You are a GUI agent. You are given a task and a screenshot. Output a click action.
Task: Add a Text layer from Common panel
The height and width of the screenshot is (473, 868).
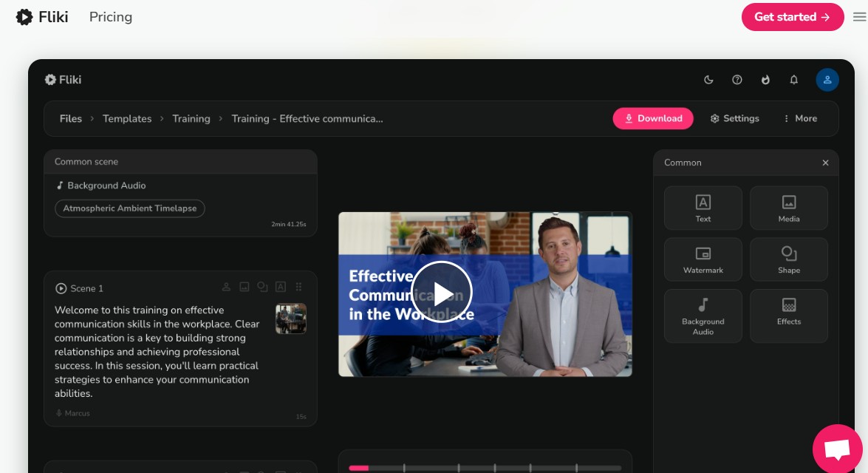click(703, 208)
